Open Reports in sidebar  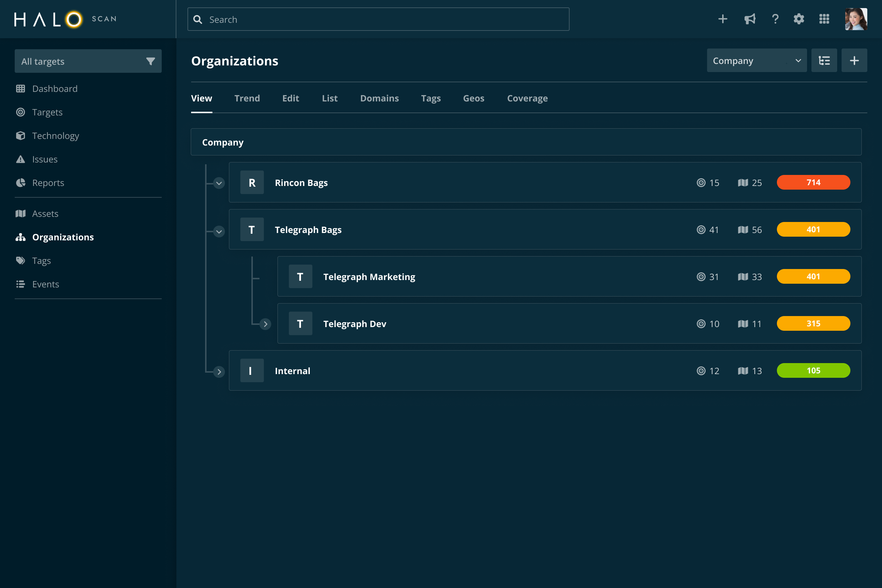[x=48, y=183]
